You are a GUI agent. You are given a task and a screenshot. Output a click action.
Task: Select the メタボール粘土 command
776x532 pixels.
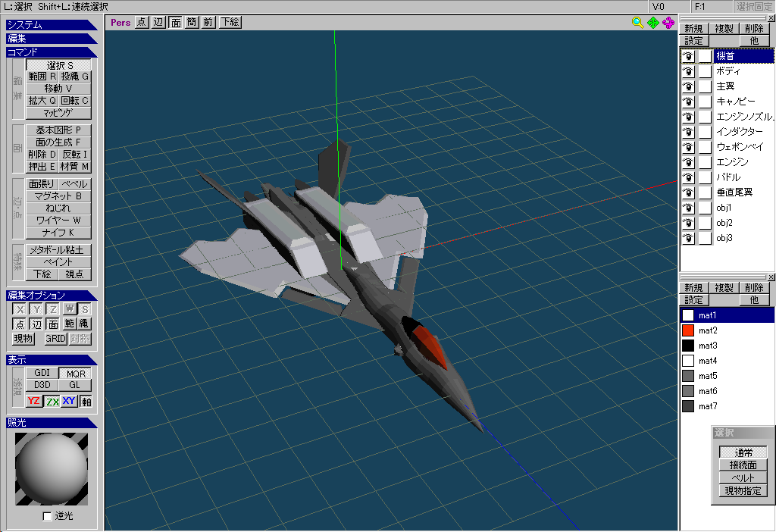pyautogui.click(x=58, y=250)
